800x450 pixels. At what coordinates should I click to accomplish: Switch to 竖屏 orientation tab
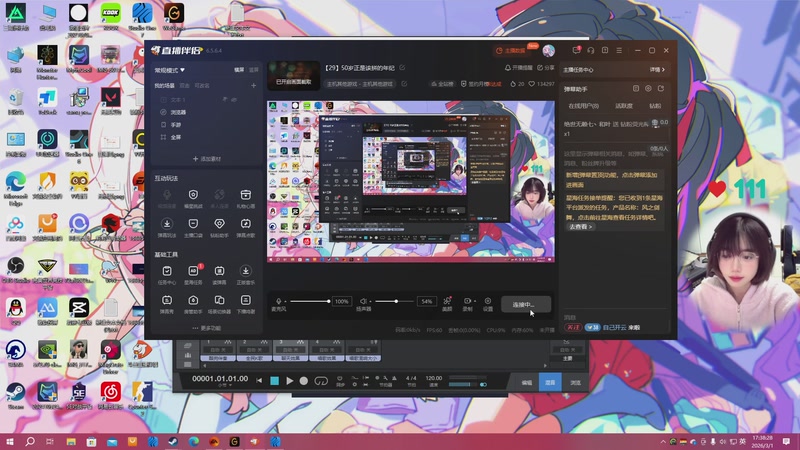click(x=254, y=70)
